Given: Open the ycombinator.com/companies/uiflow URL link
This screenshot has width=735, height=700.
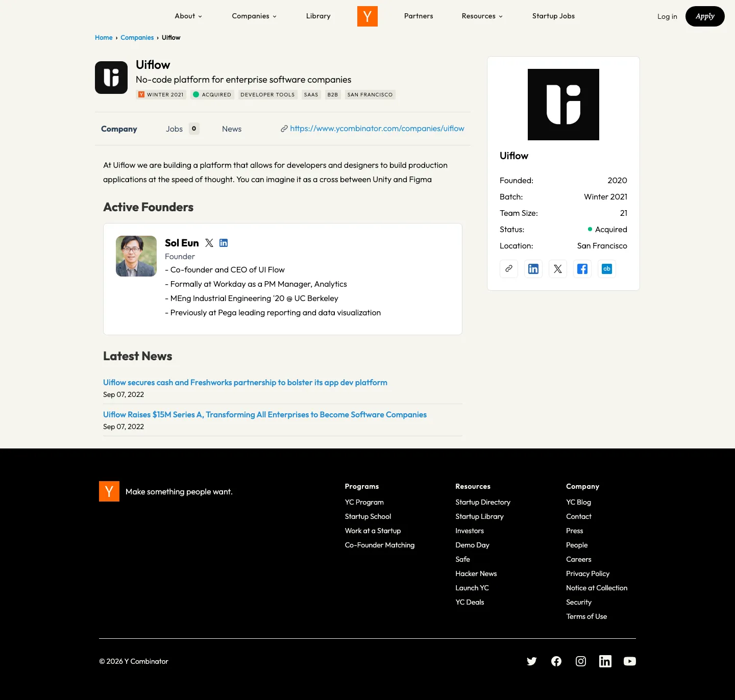Looking at the screenshot, I should (377, 129).
